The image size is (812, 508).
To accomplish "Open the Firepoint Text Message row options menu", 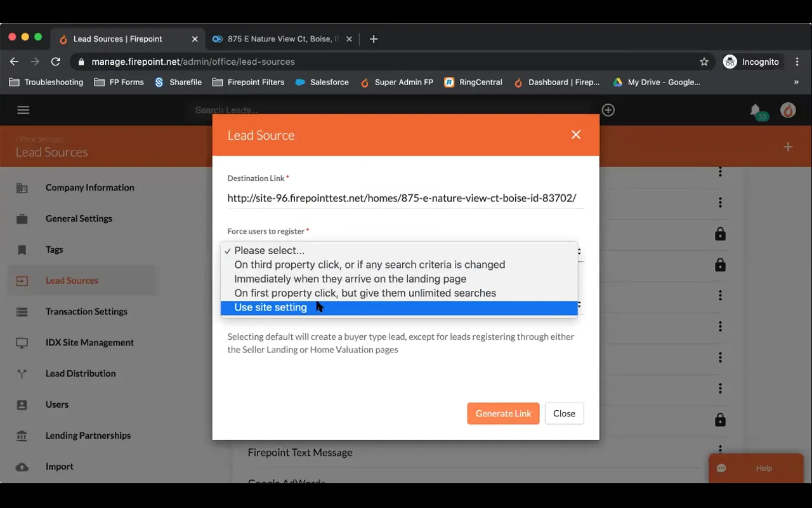I will (720, 450).
